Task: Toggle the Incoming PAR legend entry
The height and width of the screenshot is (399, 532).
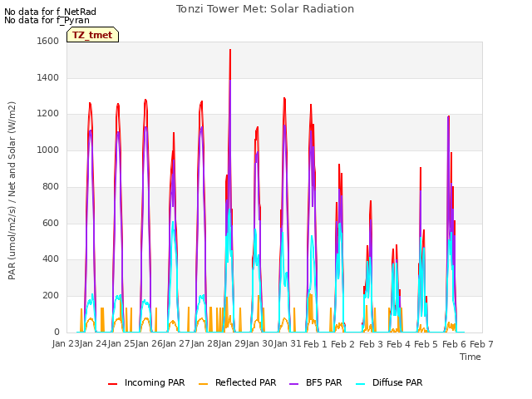Action: click(x=146, y=382)
